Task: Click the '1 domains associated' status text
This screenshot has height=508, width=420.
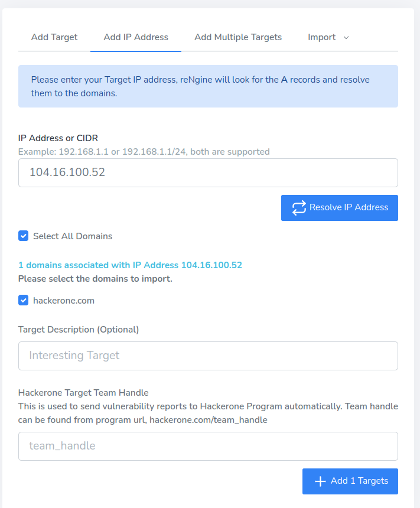Action: pos(130,265)
